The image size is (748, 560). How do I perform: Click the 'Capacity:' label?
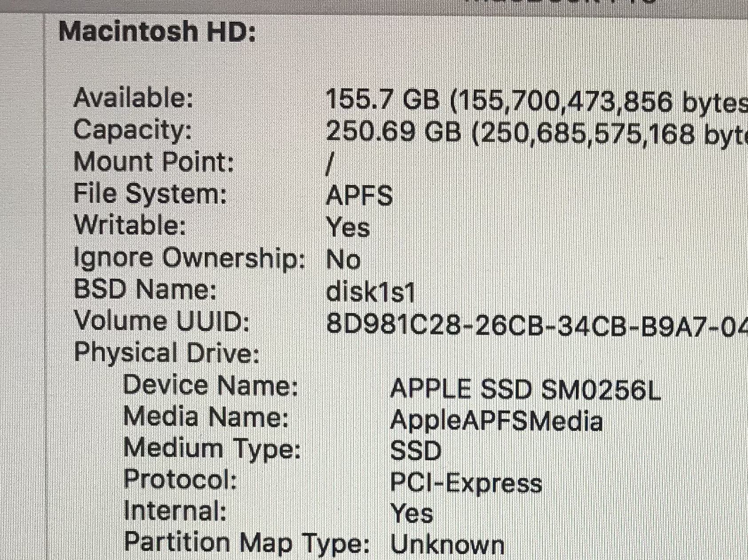tap(133, 130)
